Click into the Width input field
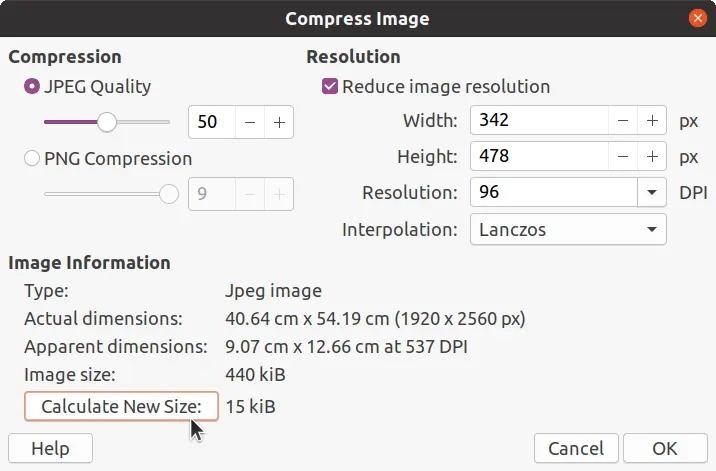Viewport: 716px width, 471px height. 538,121
